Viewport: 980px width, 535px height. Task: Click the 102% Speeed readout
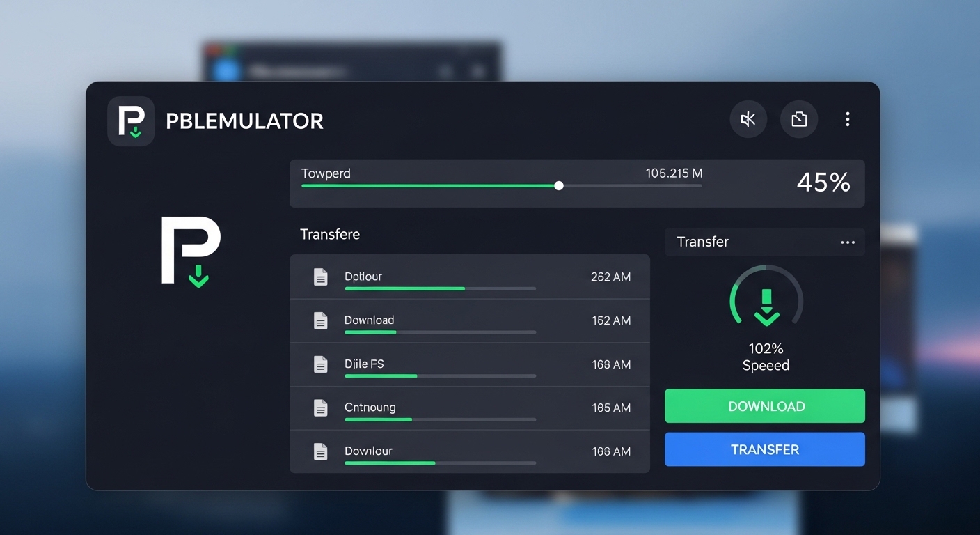coord(766,357)
